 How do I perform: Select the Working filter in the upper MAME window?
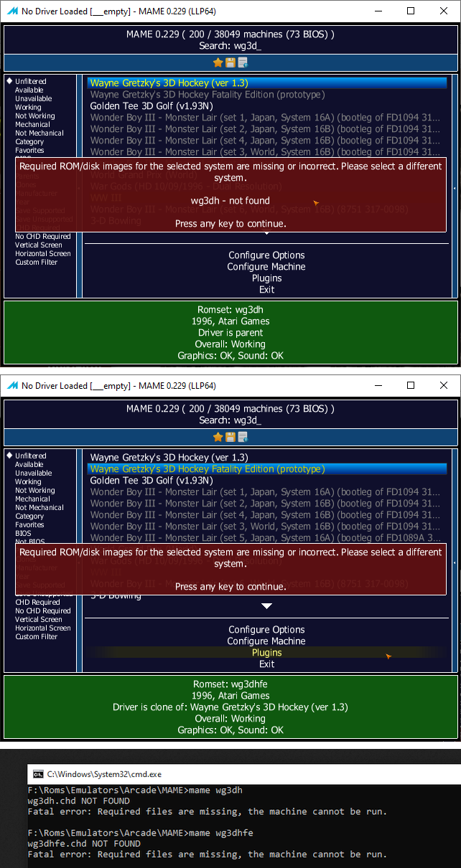pos(29,107)
